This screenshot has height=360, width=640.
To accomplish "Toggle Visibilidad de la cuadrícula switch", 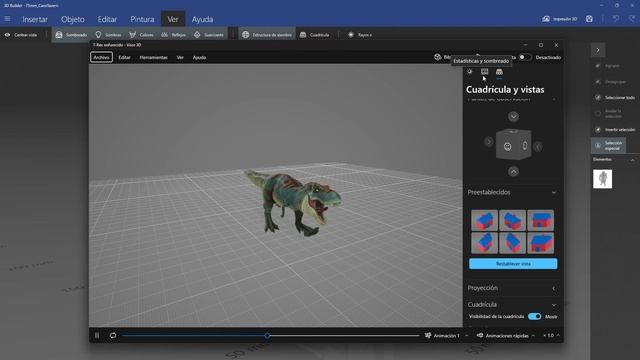I will point(534,316).
